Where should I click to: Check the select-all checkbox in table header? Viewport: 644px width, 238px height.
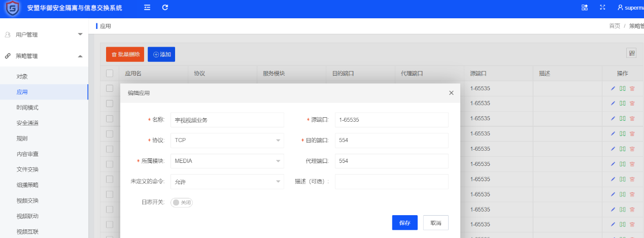pyautogui.click(x=110, y=74)
